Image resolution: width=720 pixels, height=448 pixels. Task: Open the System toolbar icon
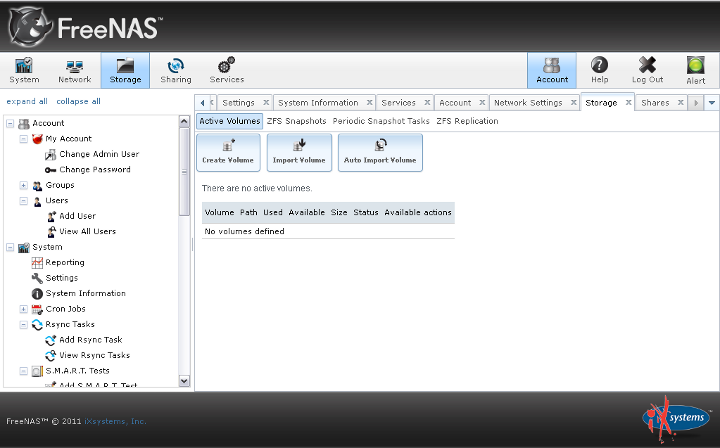[24, 70]
